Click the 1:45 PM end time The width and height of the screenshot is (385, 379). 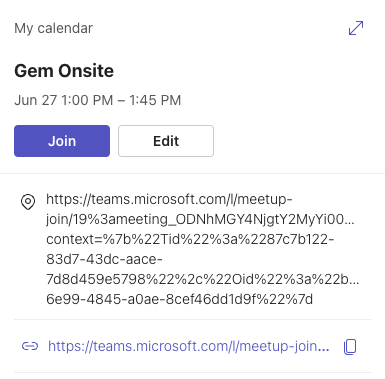point(155,100)
